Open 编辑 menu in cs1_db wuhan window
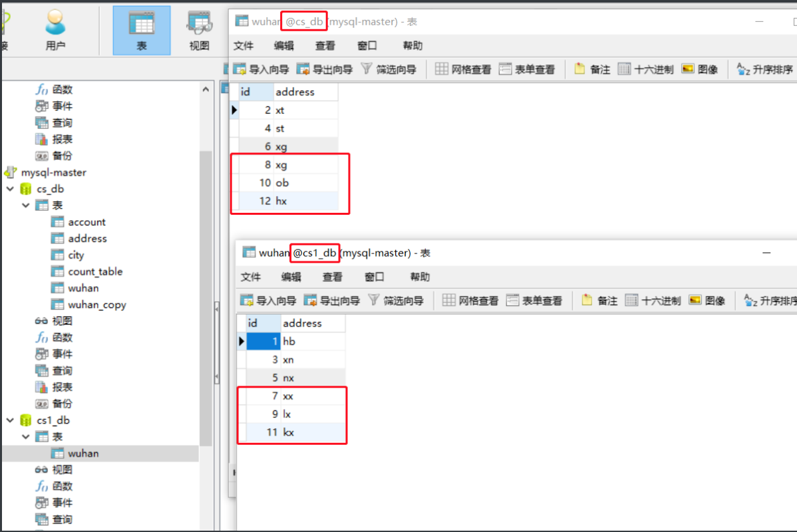The height and width of the screenshot is (532, 797). [x=291, y=277]
